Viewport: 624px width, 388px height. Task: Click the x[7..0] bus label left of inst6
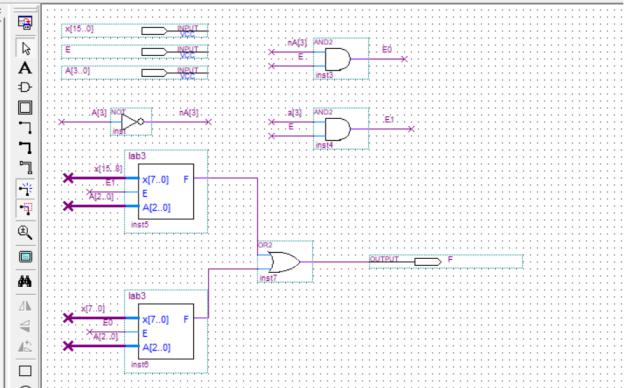(93, 308)
